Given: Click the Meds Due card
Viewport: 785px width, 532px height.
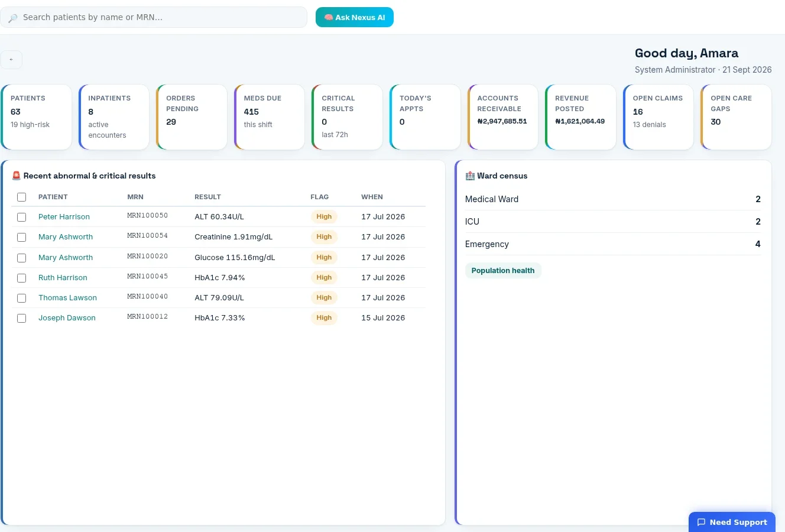Looking at the screenshot, I should 270,117.
